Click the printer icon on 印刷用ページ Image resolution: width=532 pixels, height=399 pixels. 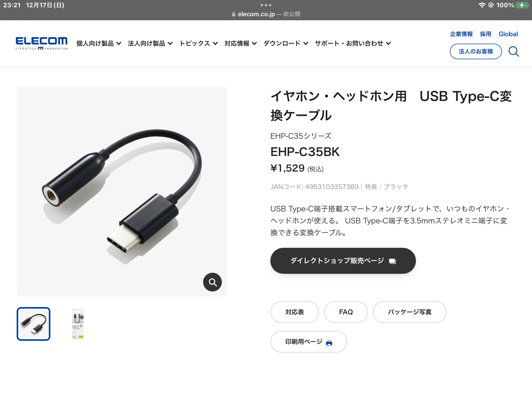tap(329, 343)
